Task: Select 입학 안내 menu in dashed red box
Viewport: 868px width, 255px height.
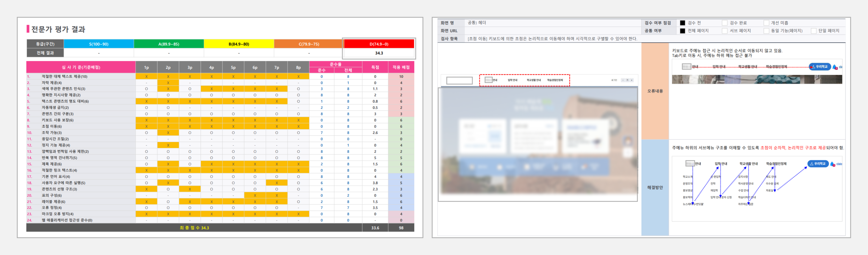Action: pos(512,80)
